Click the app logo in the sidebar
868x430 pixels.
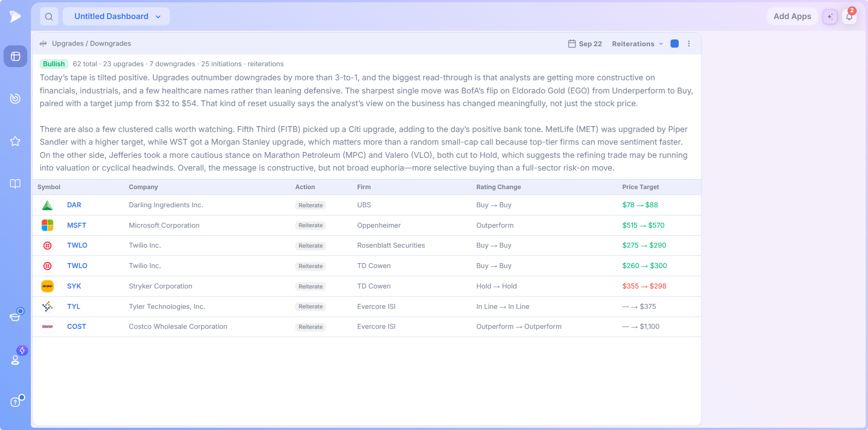[15, 16]
